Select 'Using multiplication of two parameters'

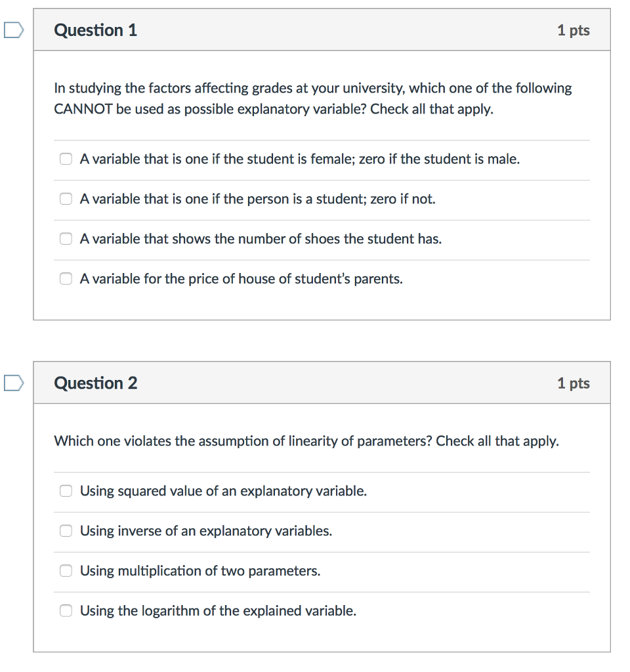[x=66, y=571]
